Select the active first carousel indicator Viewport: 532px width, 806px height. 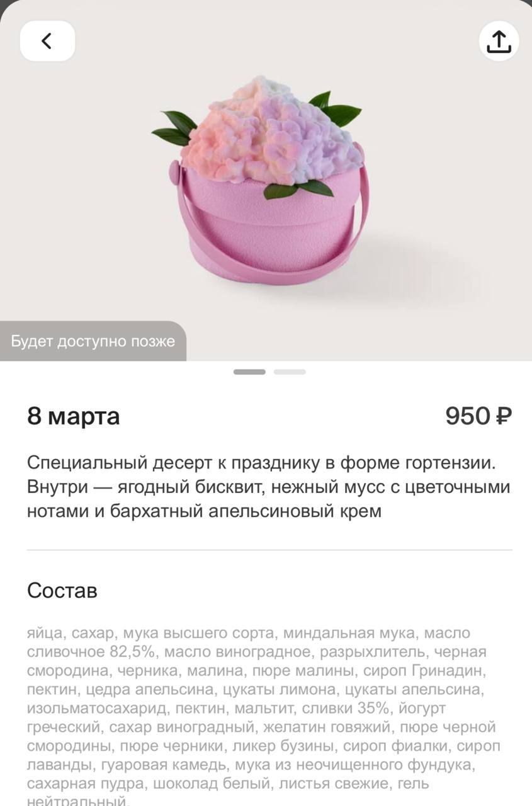pos(249,372)
